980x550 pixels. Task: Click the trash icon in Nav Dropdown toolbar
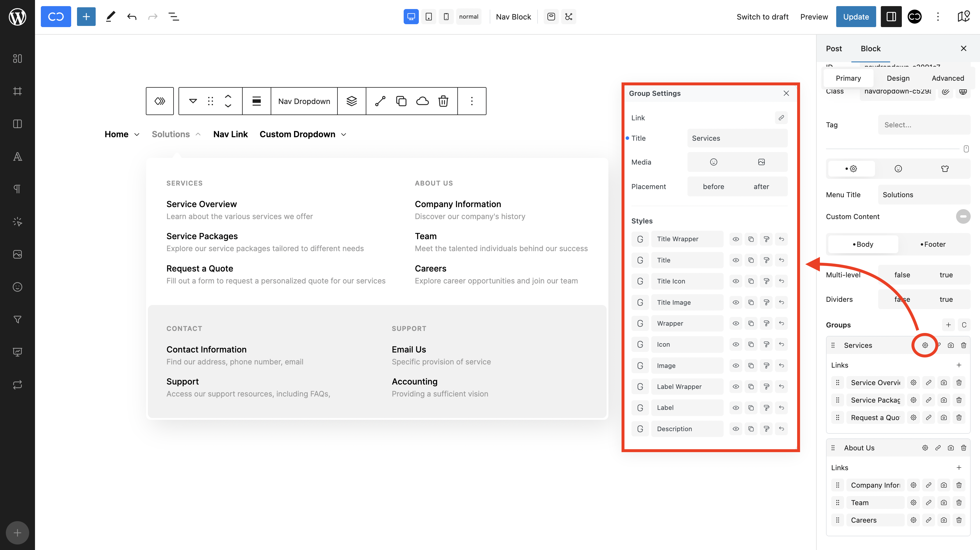point(443,101)
